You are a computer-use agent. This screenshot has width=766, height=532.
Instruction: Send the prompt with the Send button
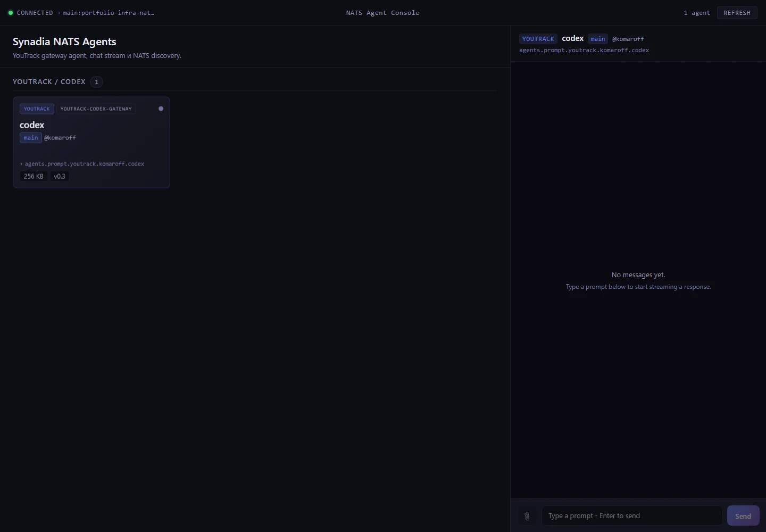[743, 516]
